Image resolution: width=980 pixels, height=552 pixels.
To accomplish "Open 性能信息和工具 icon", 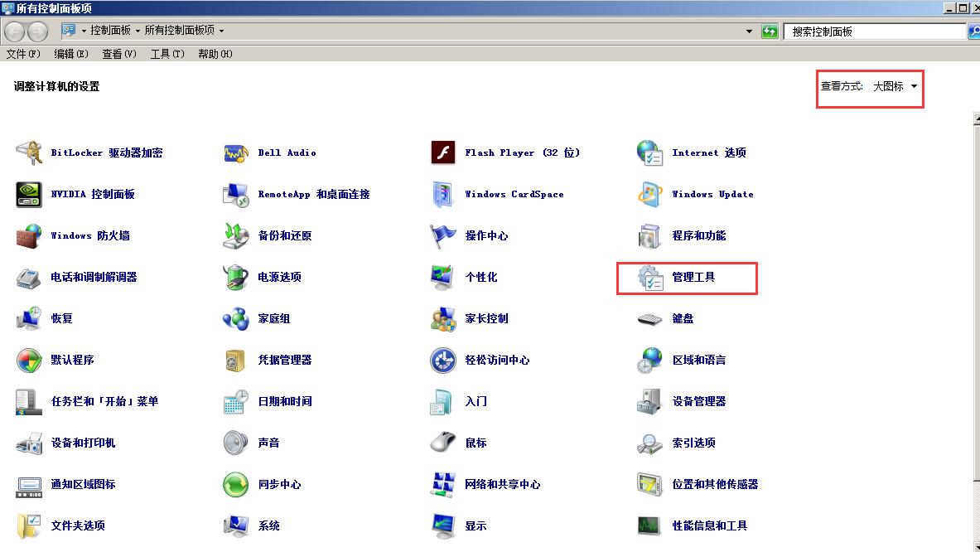I will [x=650, y=525].
